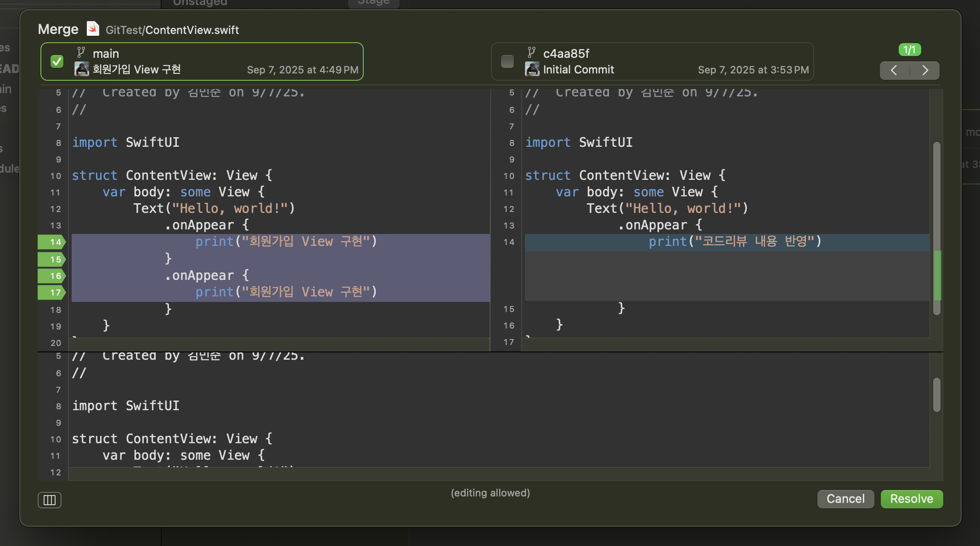Click the author avatar of the 회원가입 View commit
This screenshot has height=546, width=980.
[82, 69]
